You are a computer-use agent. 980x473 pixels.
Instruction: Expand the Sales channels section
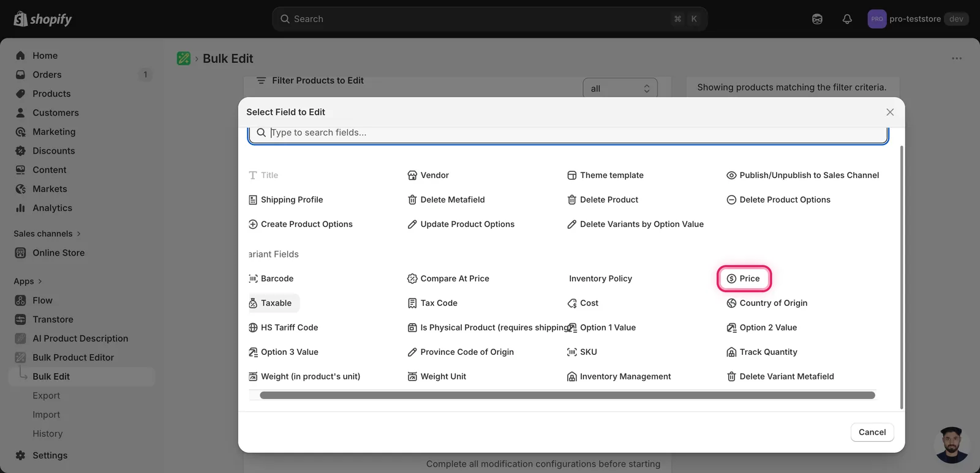pyautogui.click(x=47, y=234)
